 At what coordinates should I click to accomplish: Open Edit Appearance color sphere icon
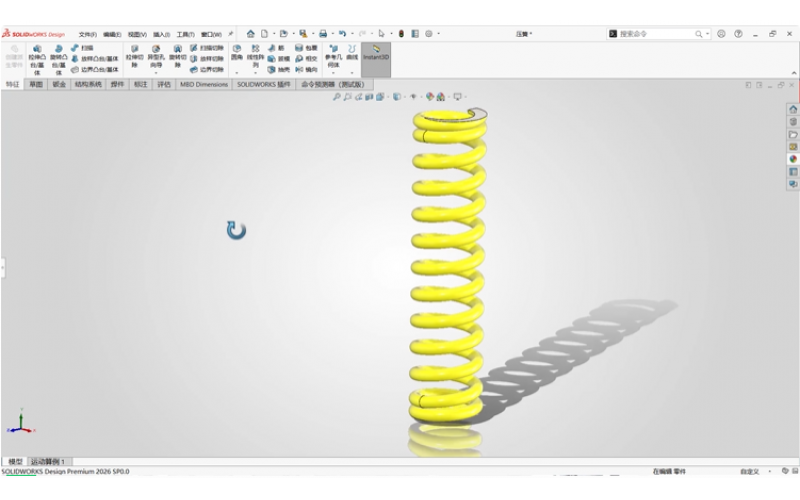click(430, 96)
